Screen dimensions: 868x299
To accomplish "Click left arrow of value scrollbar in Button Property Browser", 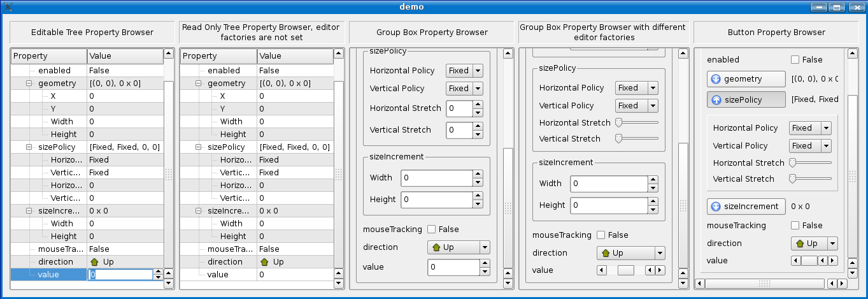I will click(x=795, y=261).
